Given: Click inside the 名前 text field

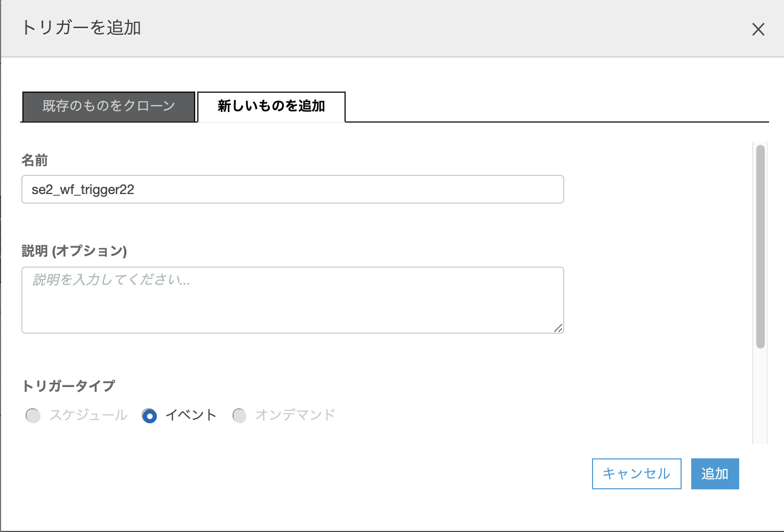Looking at the screenshot, I should click(x=292, y=189).
